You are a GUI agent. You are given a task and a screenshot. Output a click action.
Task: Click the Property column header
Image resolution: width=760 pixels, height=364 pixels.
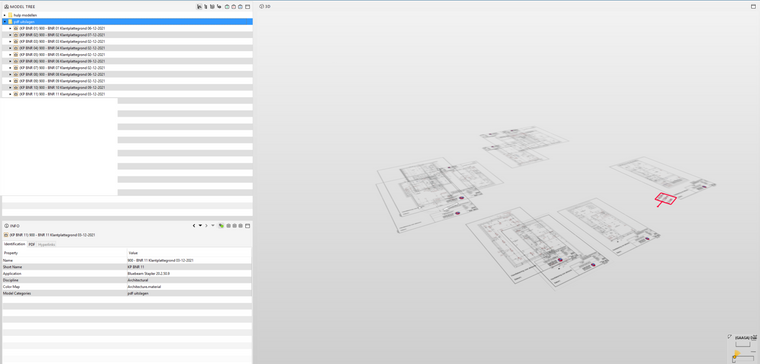[64, 253]
